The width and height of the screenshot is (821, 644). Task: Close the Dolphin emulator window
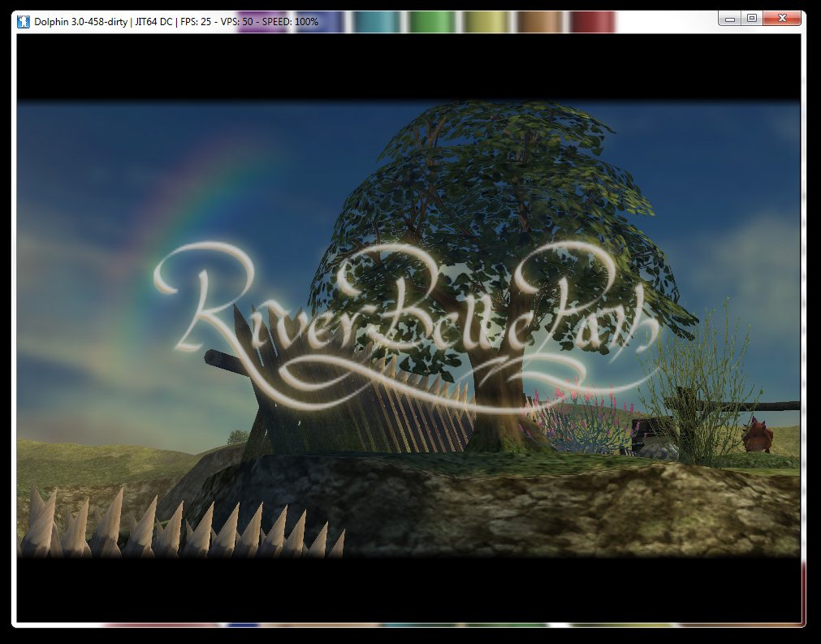coord(783,18)
